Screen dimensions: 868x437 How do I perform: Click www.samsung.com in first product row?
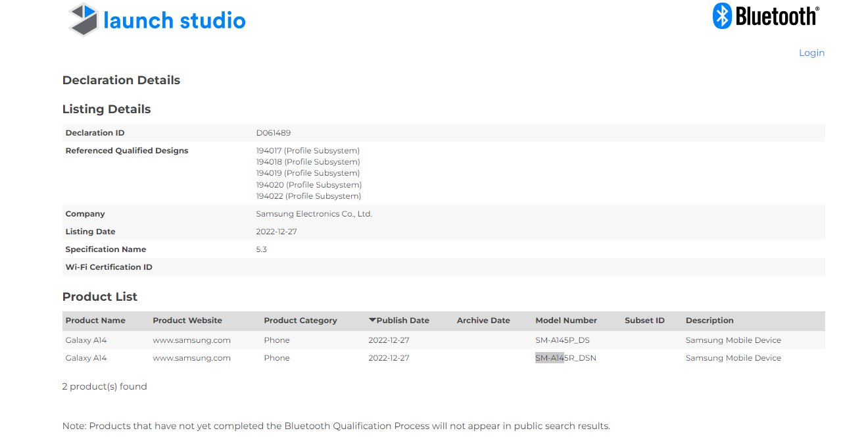(x=191, y=340)
